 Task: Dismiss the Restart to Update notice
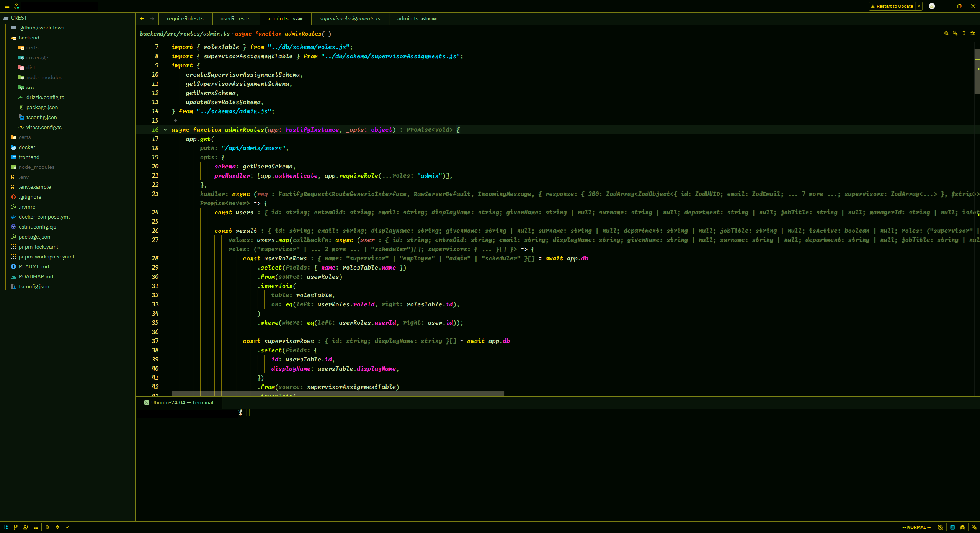click(919, 6)
